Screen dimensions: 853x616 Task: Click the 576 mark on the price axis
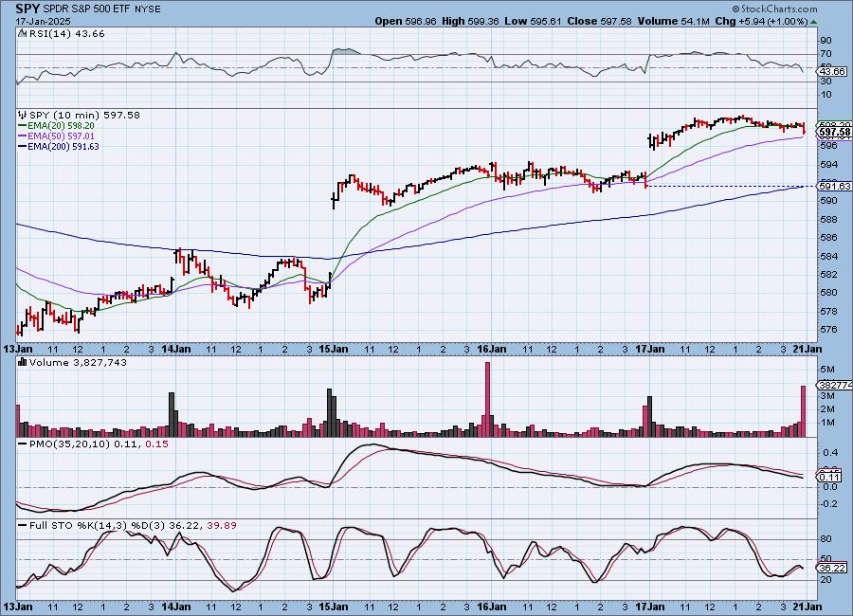click(828, 329)
